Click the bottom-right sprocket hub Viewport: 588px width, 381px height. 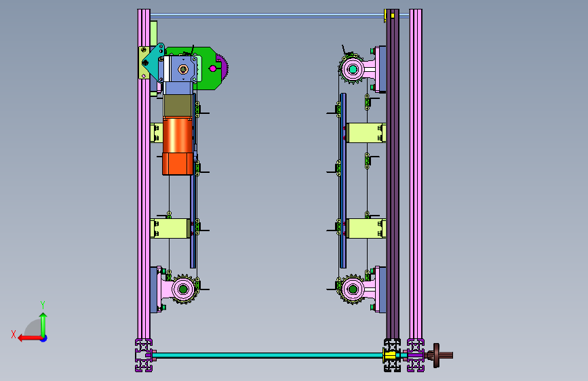(x=352, y=289)
